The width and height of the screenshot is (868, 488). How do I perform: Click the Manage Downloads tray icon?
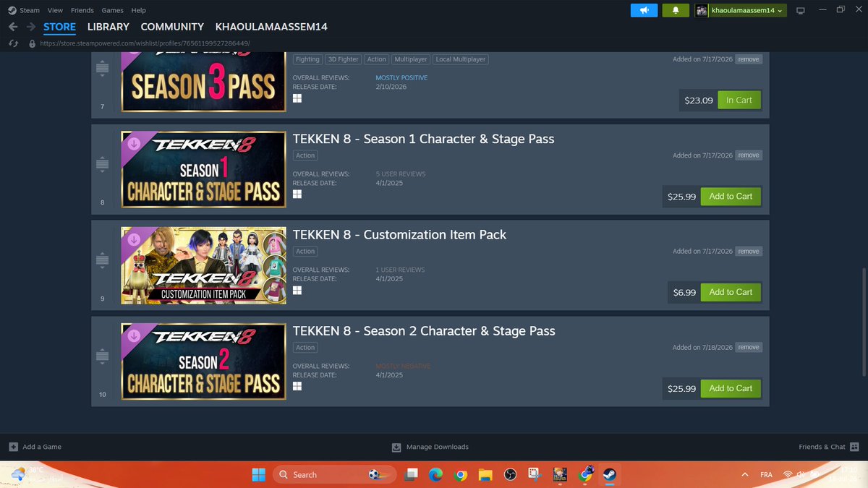pyautogui.click(x=396, y=447)
